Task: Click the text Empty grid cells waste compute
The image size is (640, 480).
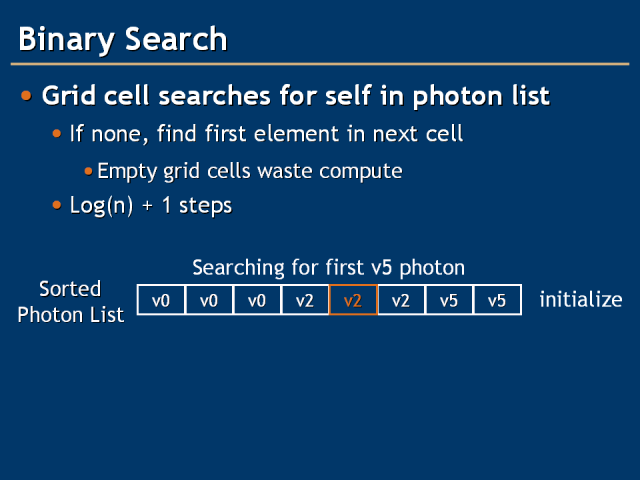Action: [x=250, y=171]
